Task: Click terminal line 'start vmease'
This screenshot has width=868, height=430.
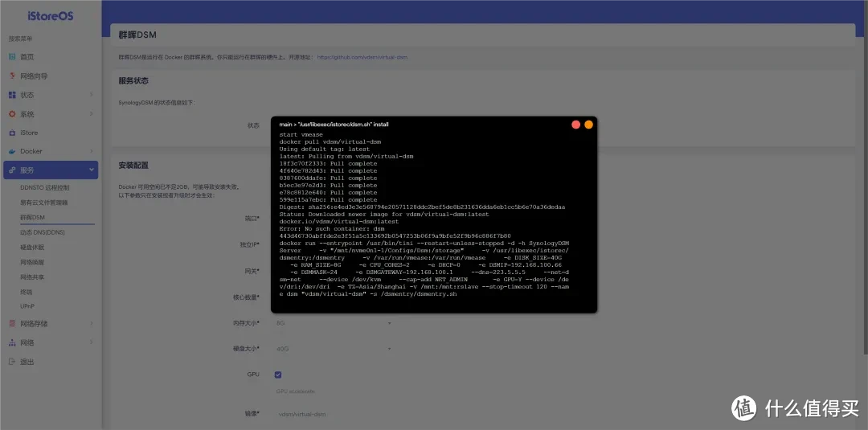Action: click(301, 134)
